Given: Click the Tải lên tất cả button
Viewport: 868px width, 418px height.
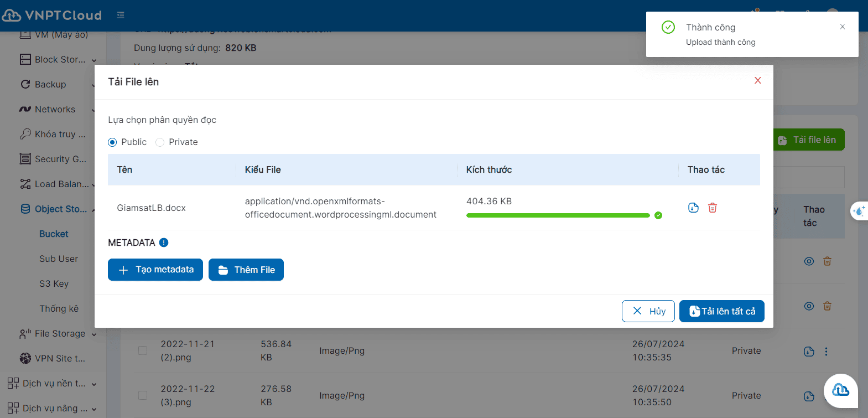Looking at the screenshot, I should pos(722,311).
